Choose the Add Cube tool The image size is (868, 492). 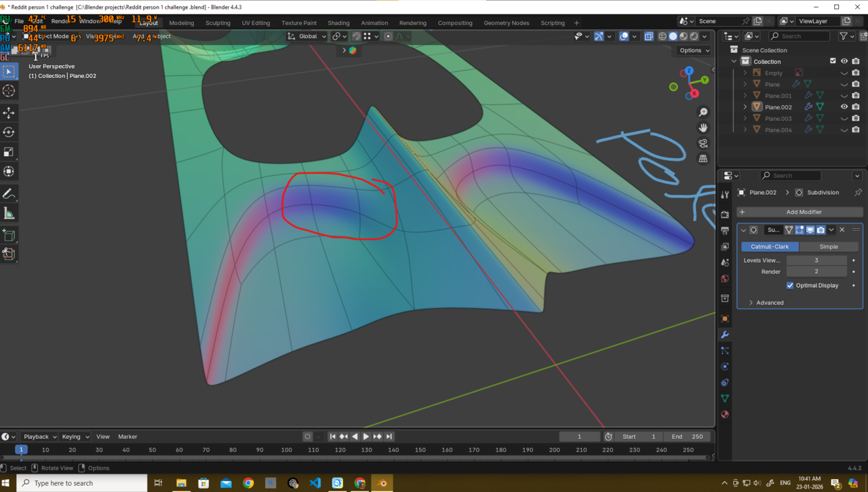[x=9, y=235]
